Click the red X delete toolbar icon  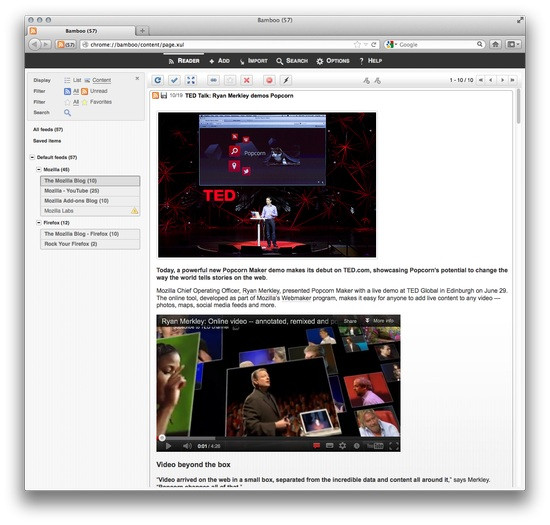tap(247, 80)
